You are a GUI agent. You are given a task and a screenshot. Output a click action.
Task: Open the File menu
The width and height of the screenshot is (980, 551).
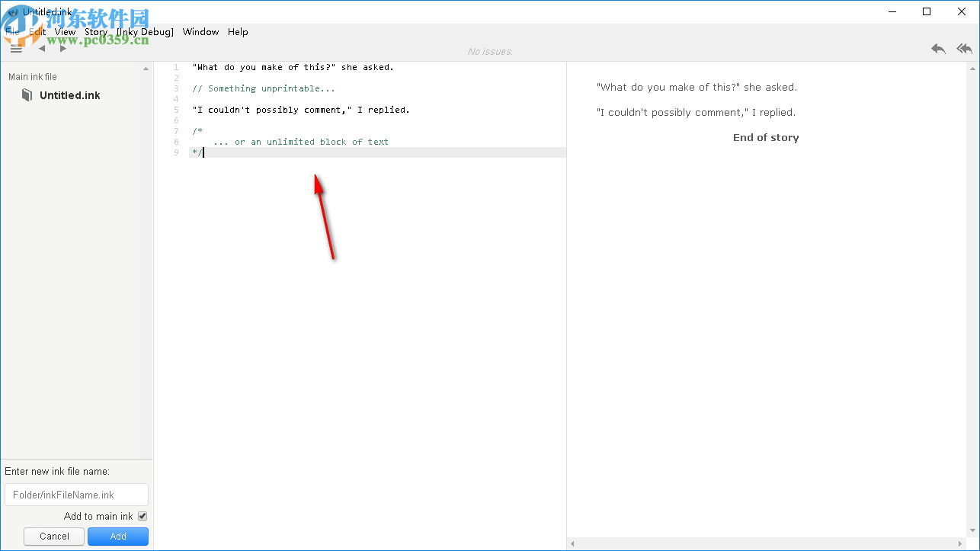pos(12,32)
